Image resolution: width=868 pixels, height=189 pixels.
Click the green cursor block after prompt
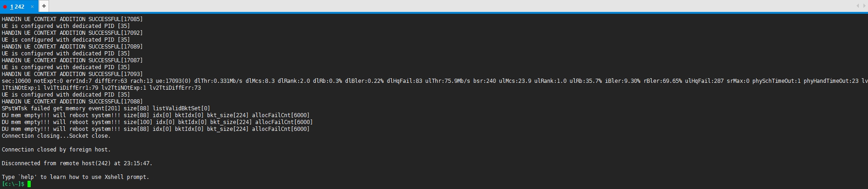[29, 184]
